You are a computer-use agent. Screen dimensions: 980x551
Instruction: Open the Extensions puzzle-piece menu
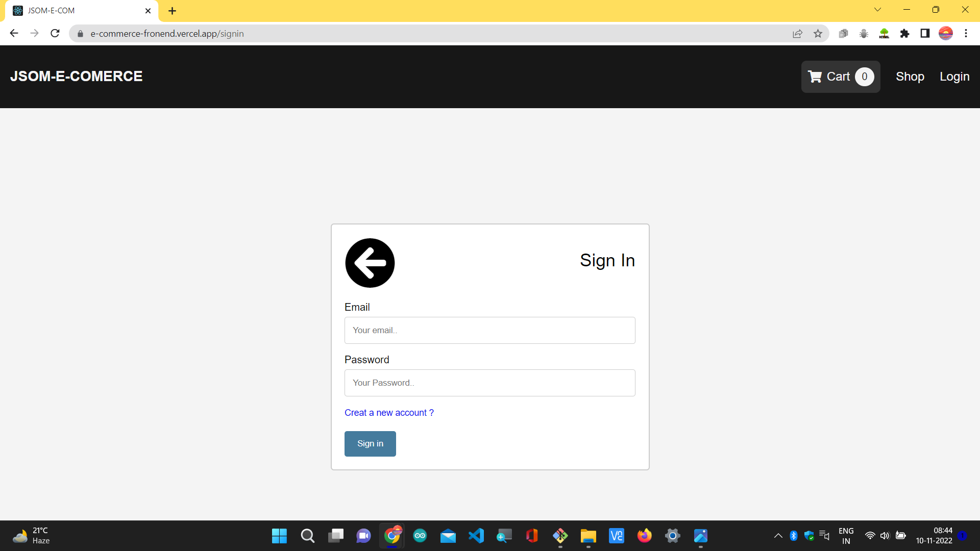[904, 33]
